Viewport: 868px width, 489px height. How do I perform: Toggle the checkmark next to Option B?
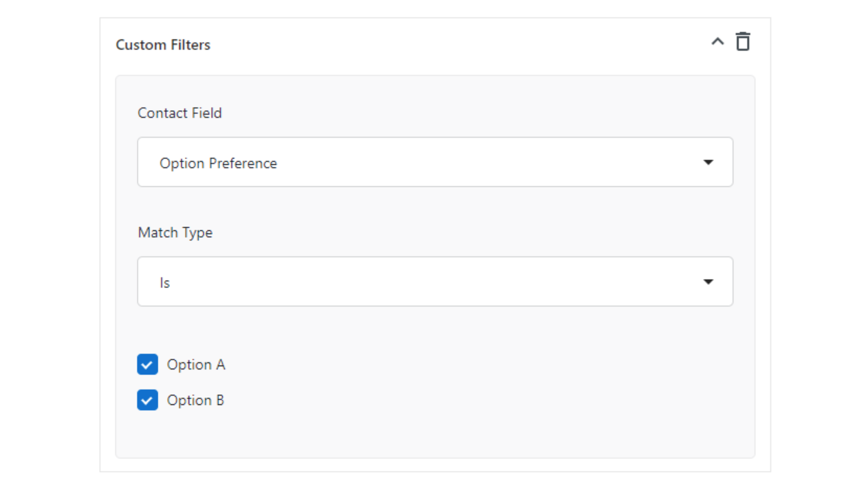[147, 400]
